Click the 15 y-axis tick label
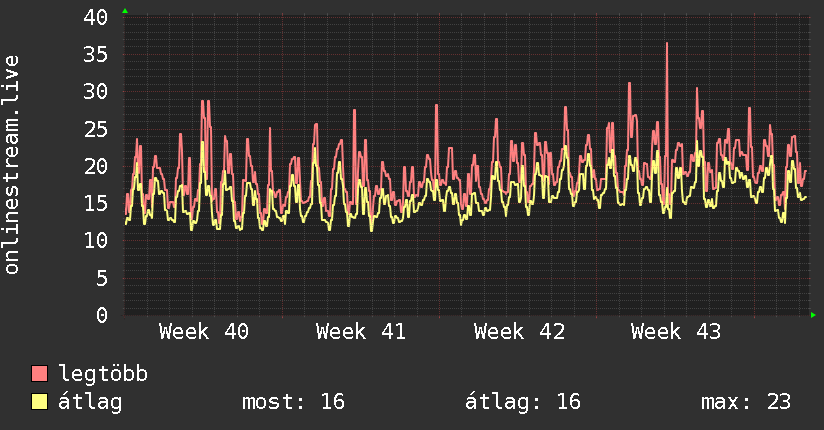Screen dimensions: 824x430 point(96,203)
